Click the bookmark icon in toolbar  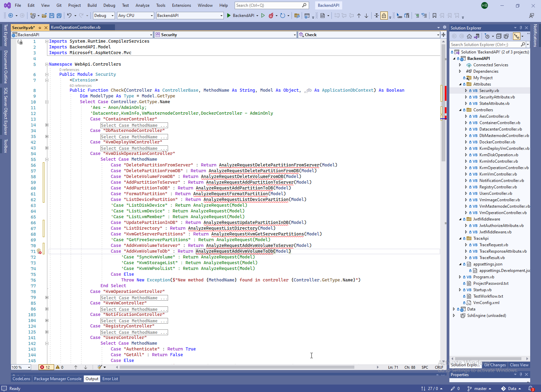[x=434, y=16]
